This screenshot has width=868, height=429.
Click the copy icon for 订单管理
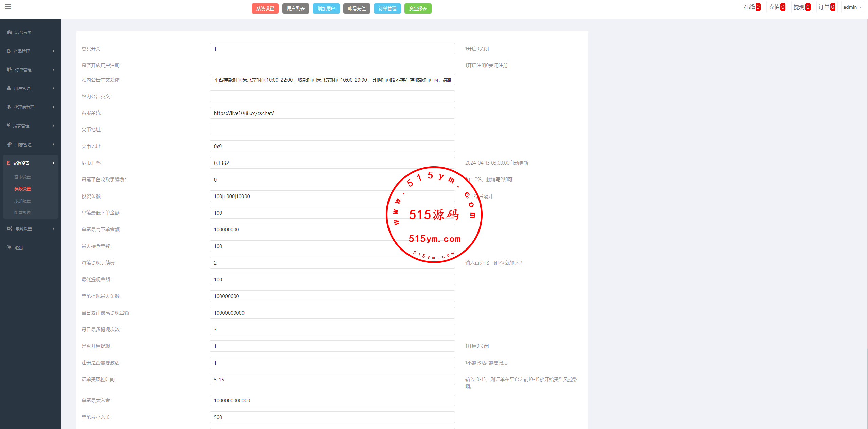point(9,70)
